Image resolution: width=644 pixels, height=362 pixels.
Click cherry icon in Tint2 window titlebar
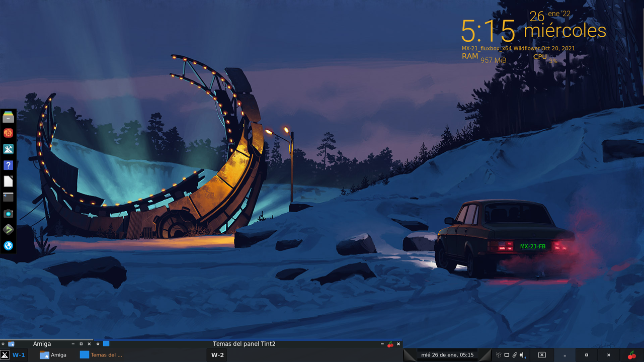pos(390,344)
